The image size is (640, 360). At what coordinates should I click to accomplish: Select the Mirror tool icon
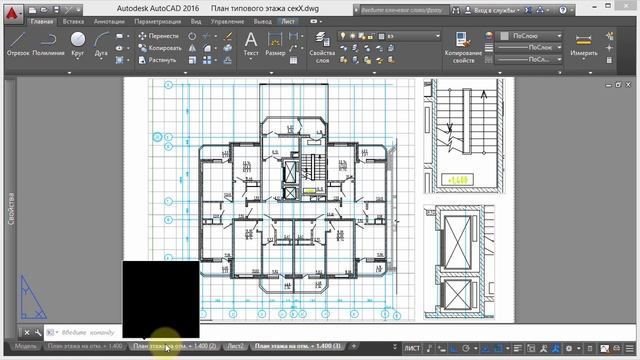(192, 48)
